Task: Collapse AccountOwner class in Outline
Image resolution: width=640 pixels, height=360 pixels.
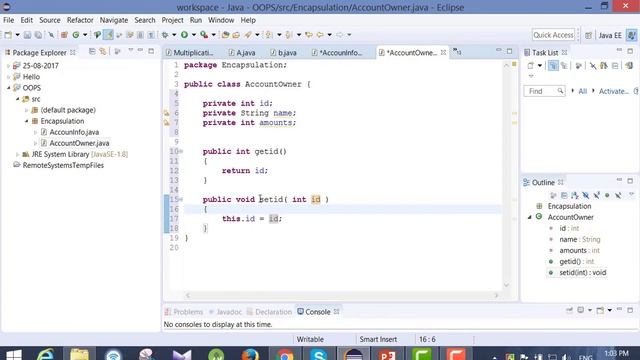Action: (529, 217)
